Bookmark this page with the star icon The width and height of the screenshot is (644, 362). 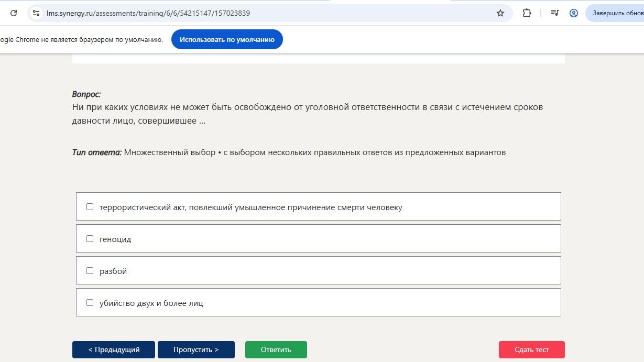500,13
